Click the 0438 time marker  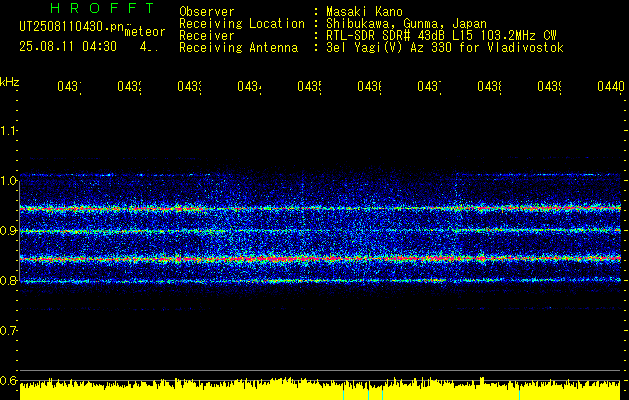click(x=489, y=86)
